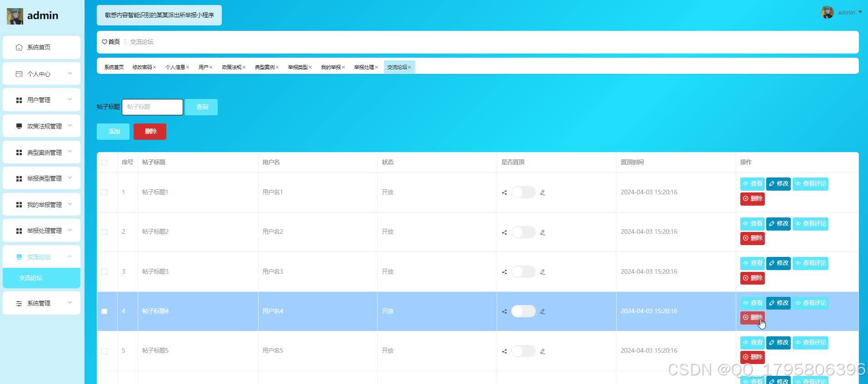Screen dimensions: 868x384
Task: Click the edit pencil icon in row 帖子标题5
Action: 543,351
